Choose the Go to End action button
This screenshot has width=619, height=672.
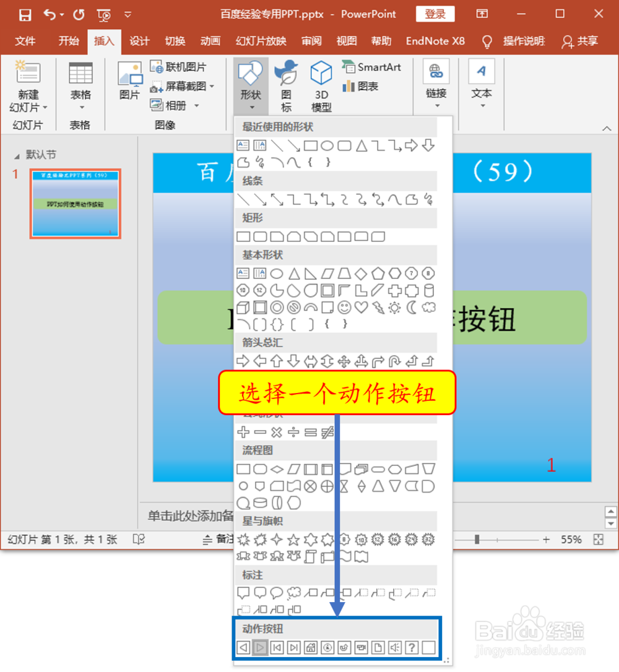point(293,647)
